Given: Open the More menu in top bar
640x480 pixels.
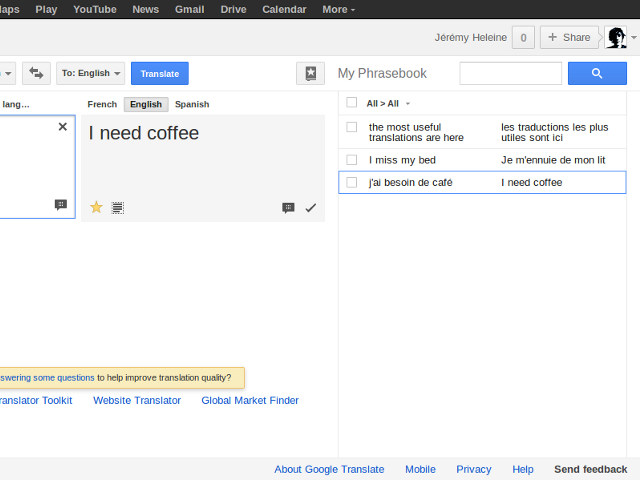Looking at the screenshot, I should pyautogui.click(x=338, y=9).
